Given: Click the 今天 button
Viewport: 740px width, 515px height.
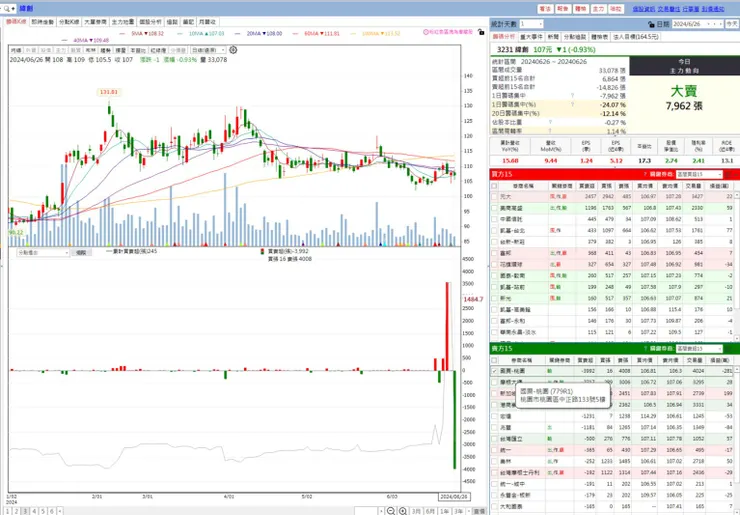Looking at the screenshot, I should (x=732, y=24).
